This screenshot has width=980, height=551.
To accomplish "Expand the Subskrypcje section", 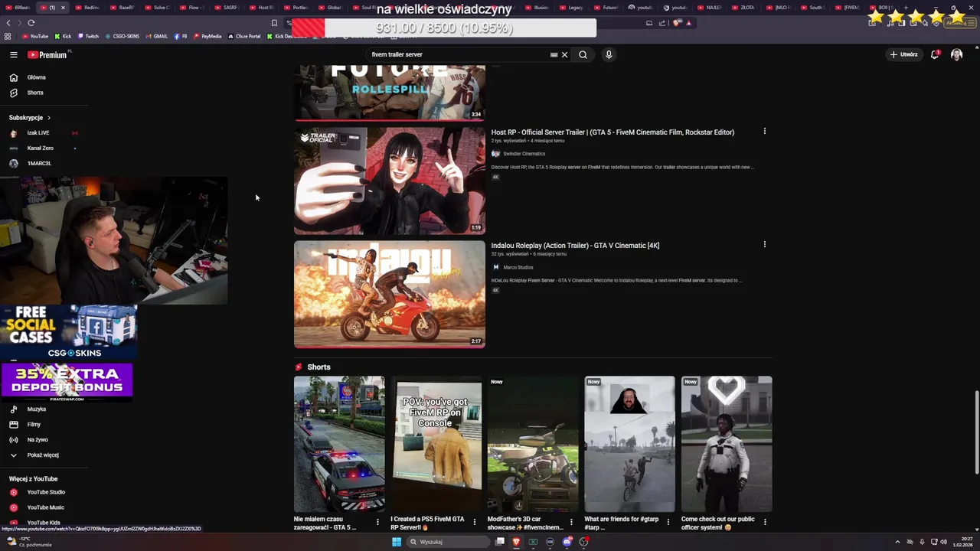I will click(30, 118).
